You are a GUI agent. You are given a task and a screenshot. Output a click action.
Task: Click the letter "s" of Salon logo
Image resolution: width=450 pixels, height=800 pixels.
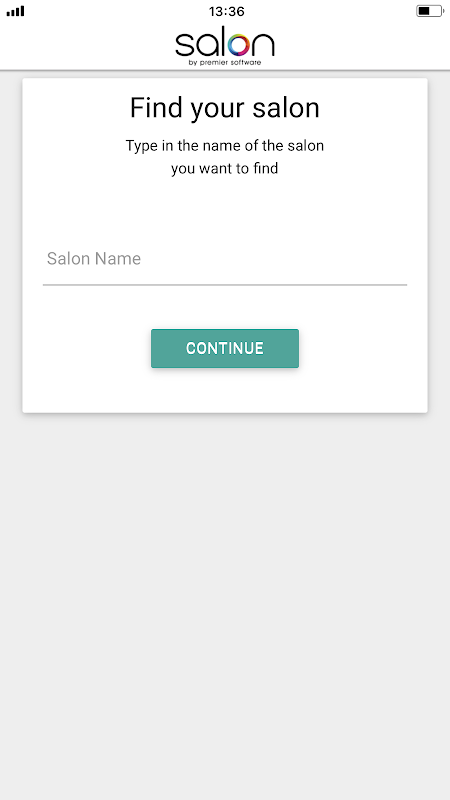click(184, 45)
